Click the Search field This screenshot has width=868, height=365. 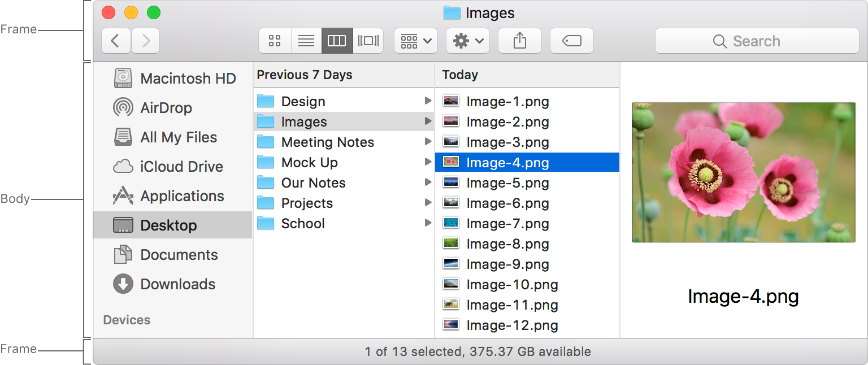[756, 41]
